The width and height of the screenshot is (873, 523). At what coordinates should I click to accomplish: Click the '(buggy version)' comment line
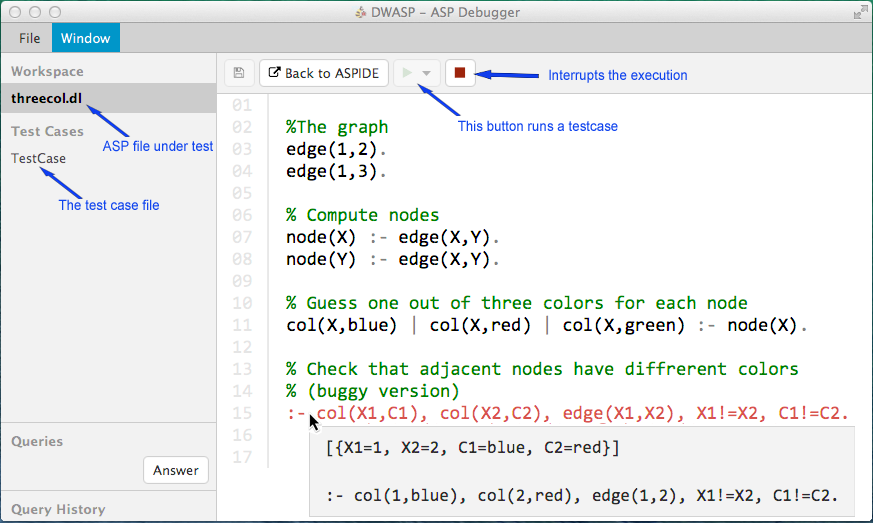(372, 391)
